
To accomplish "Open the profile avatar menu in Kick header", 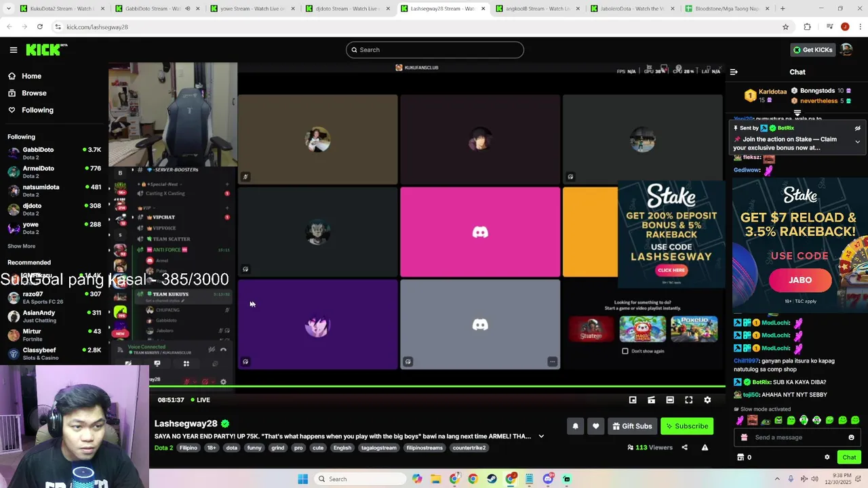I will (846, 49).
